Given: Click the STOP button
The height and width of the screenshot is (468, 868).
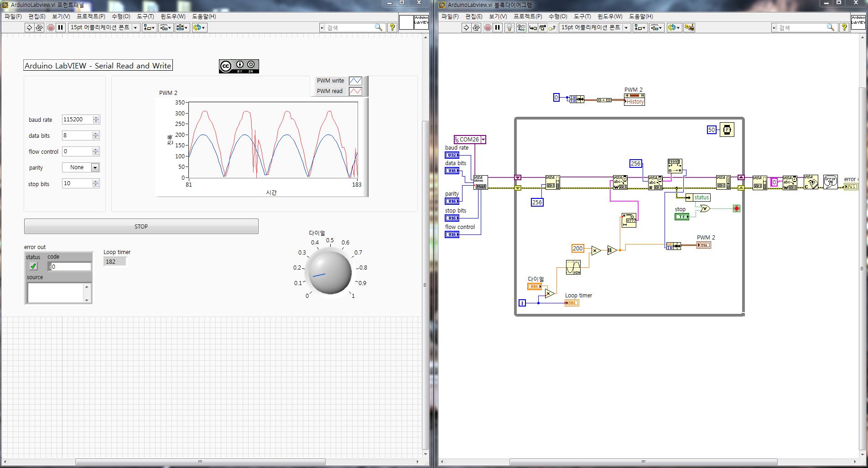Looking at the screenshot, I should tap(141, 226).
